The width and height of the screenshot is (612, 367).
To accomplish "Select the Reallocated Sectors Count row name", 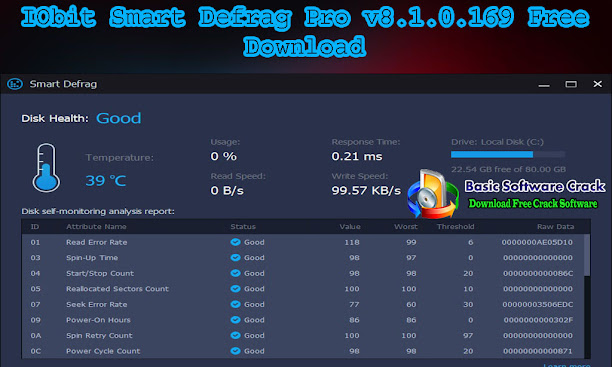I will pyautogui.click(x=117, y=289).
